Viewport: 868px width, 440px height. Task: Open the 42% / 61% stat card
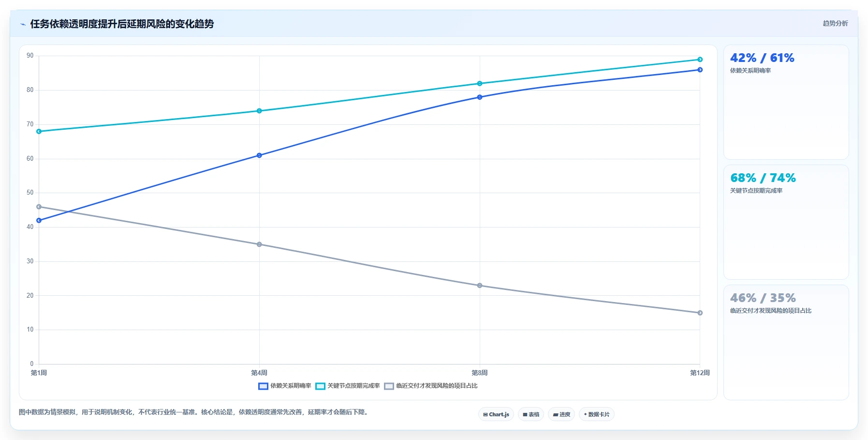point(786,102)
